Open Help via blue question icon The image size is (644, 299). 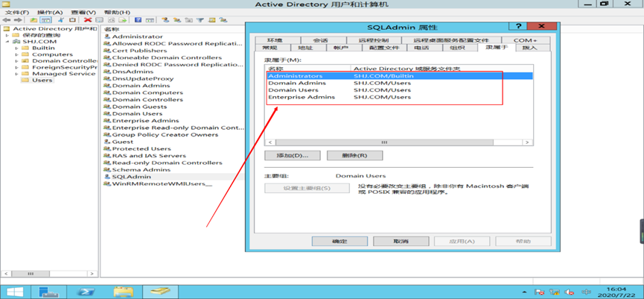[138, 19]
